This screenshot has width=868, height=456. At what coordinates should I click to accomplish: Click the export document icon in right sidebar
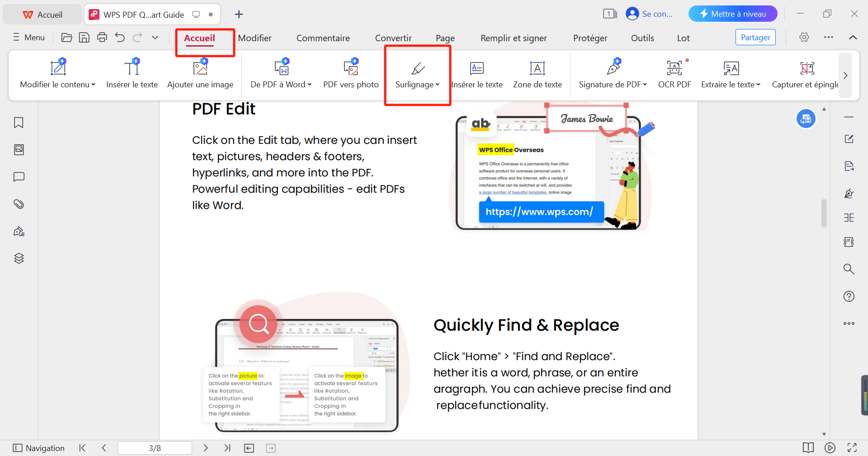(849, 166)
